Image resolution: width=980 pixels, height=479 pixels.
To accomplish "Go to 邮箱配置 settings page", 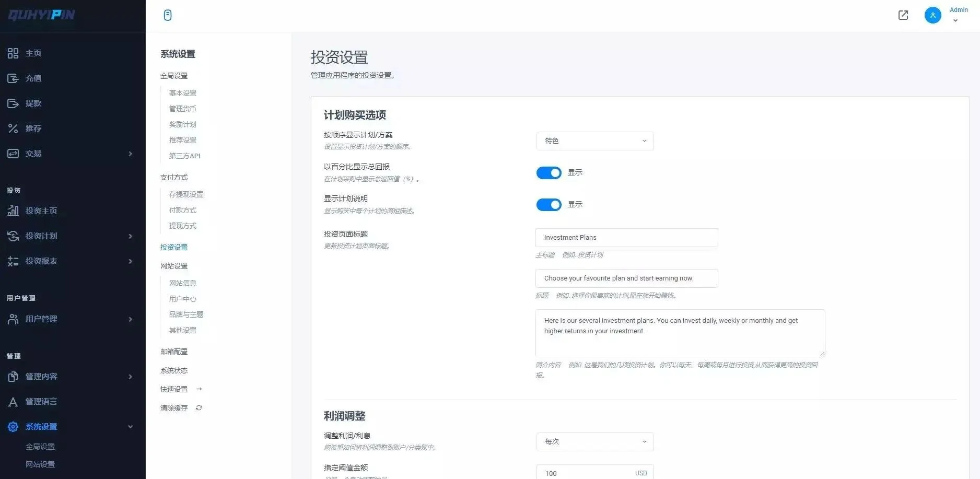I will 174,352.
